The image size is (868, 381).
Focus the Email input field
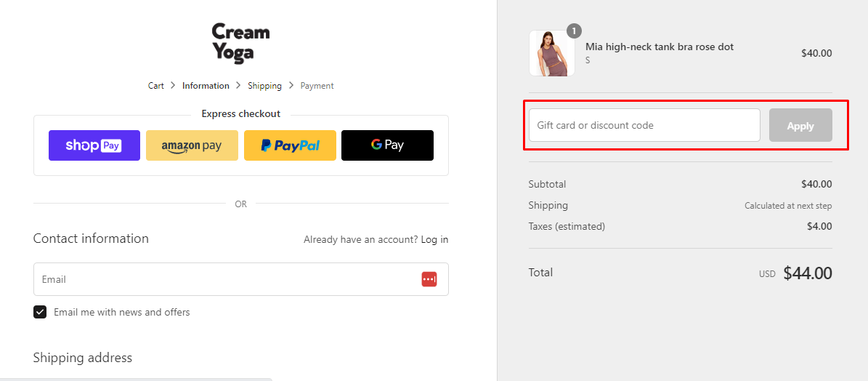(241, 279)
